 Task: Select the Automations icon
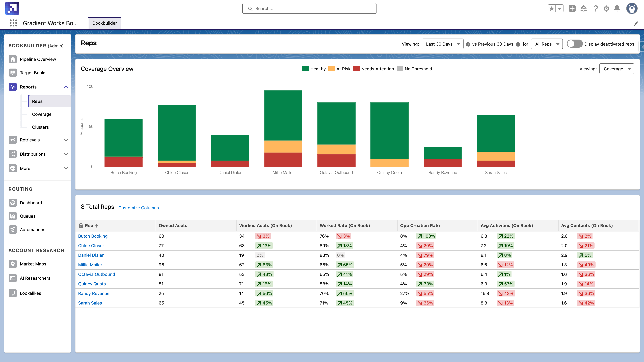coord(13,230)
